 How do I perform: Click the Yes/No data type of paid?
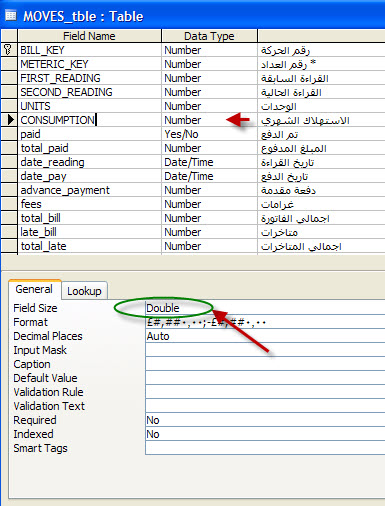tap(209, 134)
